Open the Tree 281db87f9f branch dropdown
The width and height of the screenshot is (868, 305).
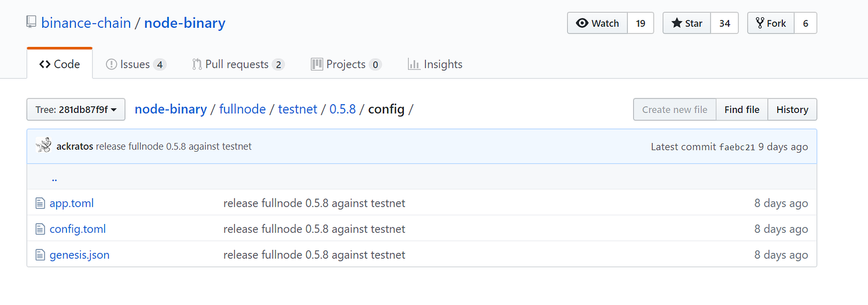pyautogui.click(x=76, y=109)
